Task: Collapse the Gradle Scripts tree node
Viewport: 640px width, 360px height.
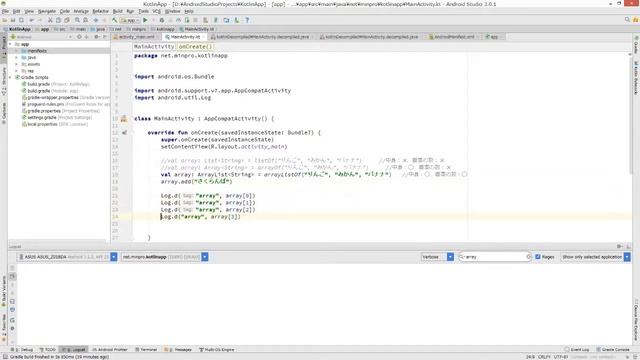Action: click(10, 77)
